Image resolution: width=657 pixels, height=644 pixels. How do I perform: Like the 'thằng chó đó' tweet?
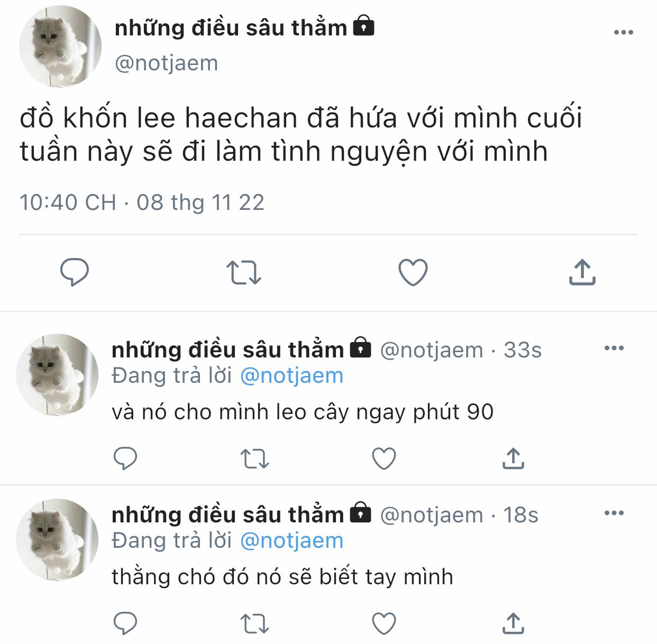click(x=384, y=623)
